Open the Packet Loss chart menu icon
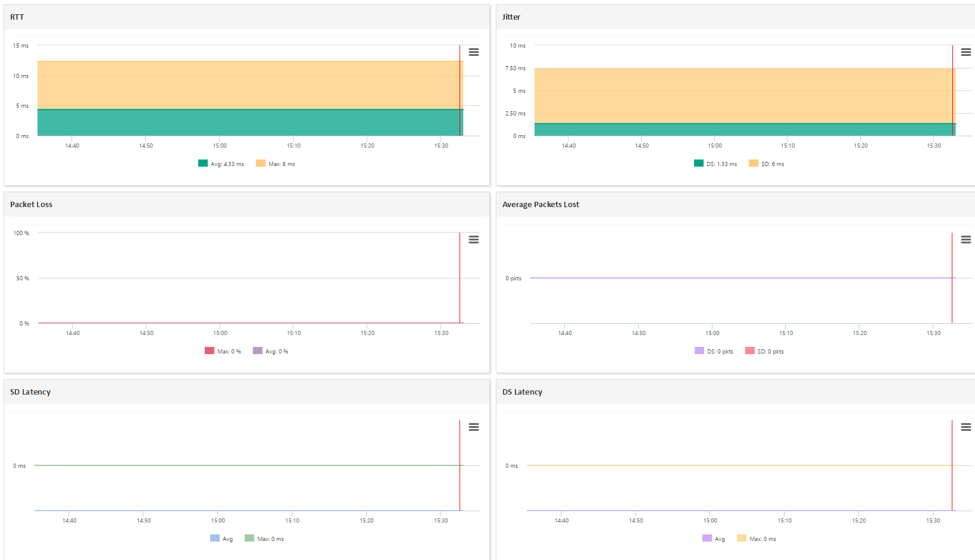The height and width of the screenshot is (560, 975). click(x=473, y=240)
